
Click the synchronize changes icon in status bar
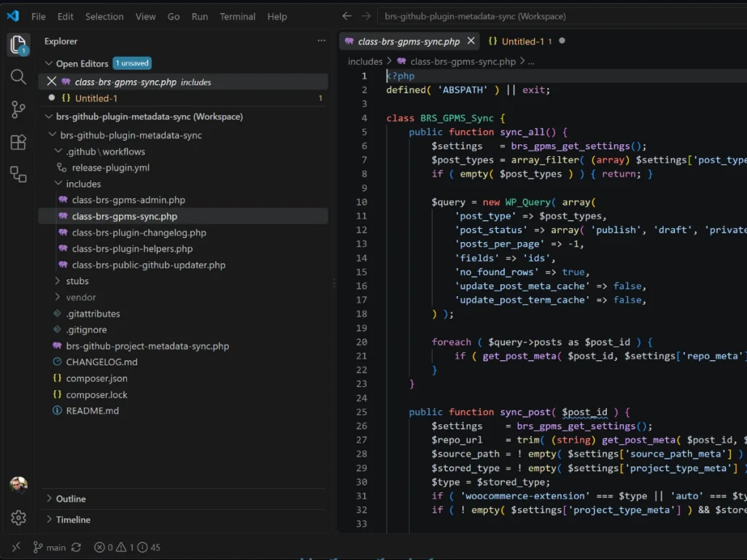[x=76, y=548]
